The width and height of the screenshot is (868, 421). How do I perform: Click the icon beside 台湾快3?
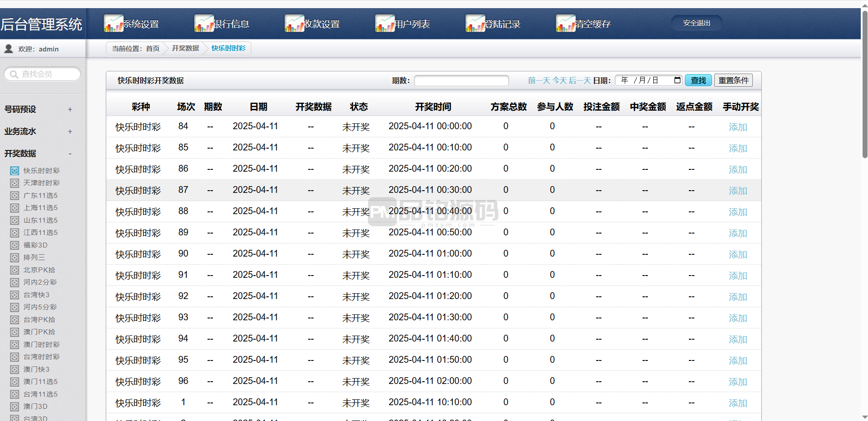click(14, 295)
